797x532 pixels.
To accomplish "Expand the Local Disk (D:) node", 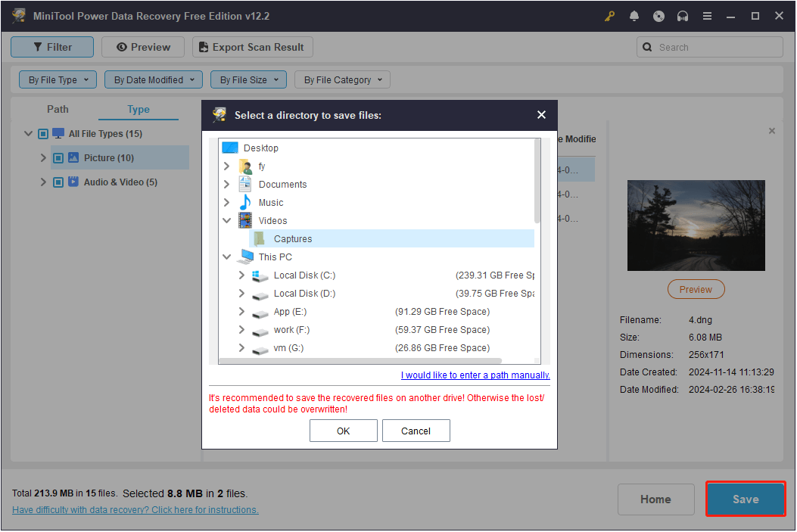I will point(241,293).
